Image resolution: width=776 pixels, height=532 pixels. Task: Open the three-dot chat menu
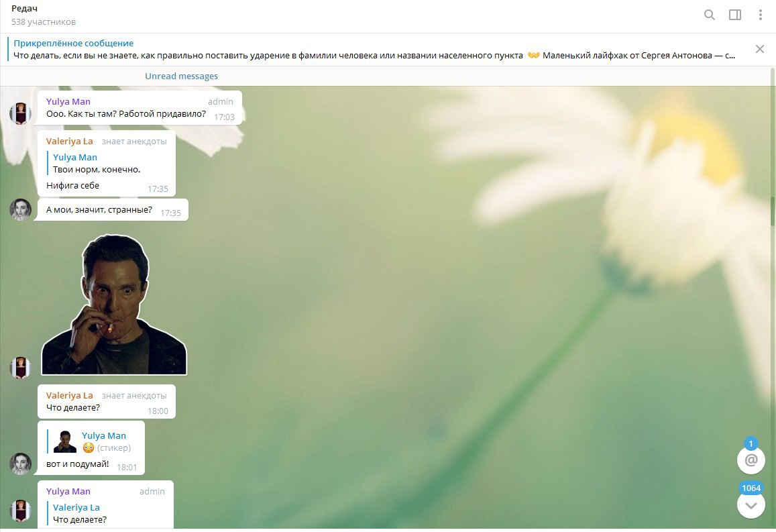pos(760,15)
